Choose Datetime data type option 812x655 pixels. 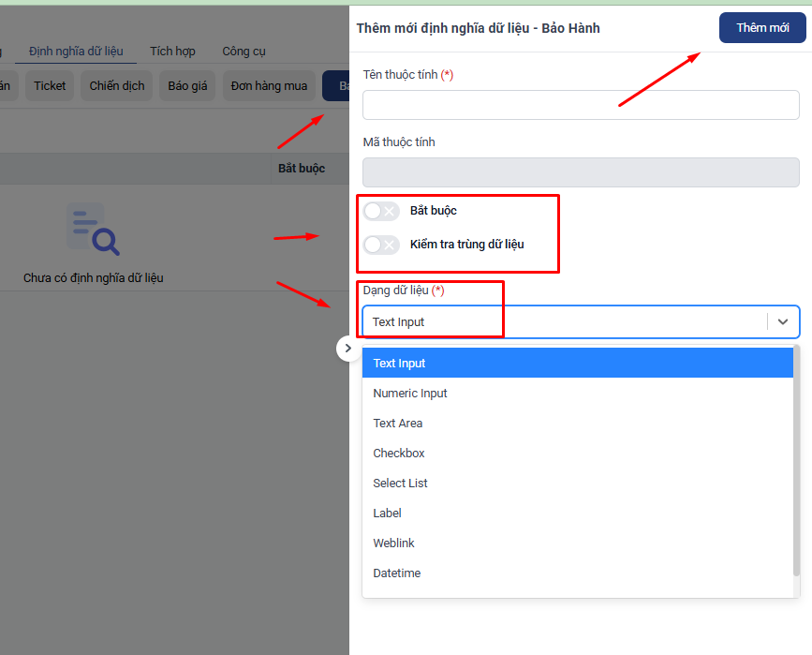(x=397, y=573)
